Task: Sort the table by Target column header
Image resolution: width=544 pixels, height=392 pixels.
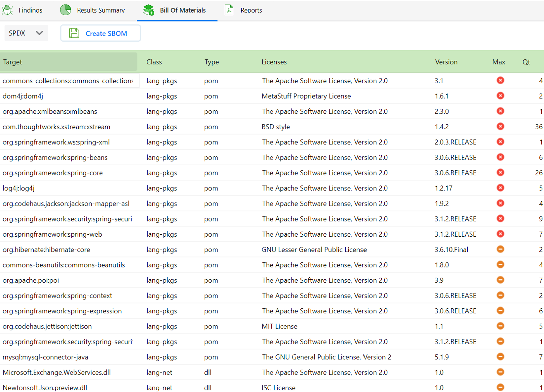Action: pos(13,62)
